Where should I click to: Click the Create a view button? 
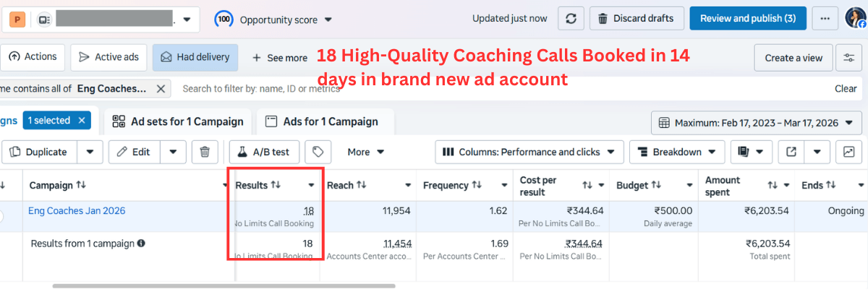tap(793, 58)
